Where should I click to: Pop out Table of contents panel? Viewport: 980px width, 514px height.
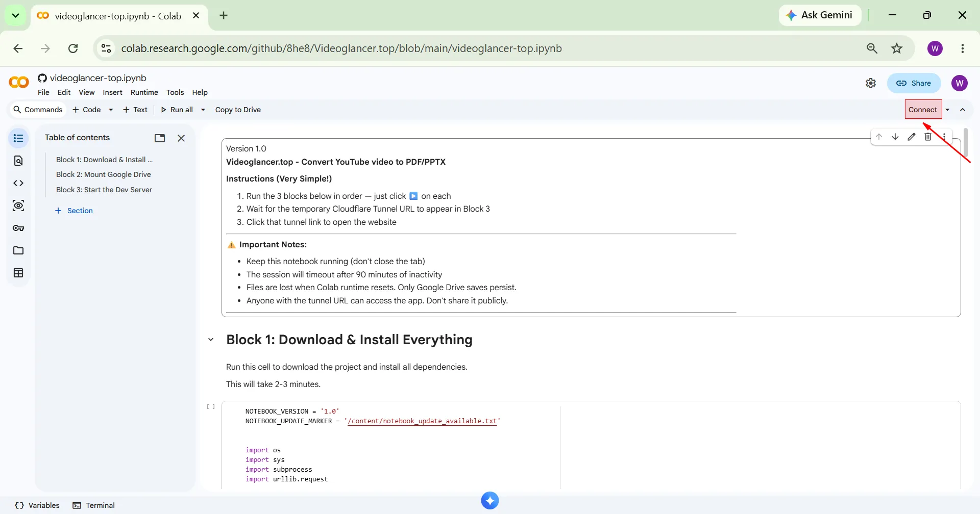(160, 138)
